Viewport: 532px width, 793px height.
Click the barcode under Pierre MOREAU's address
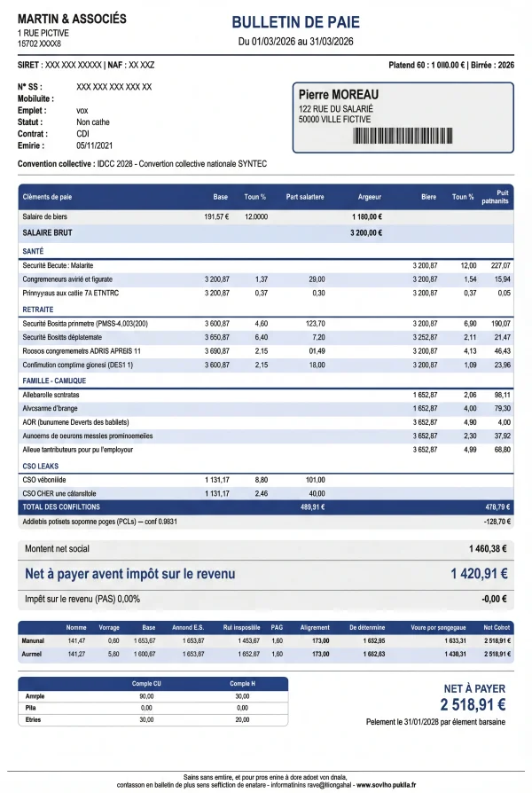[403, 136]
